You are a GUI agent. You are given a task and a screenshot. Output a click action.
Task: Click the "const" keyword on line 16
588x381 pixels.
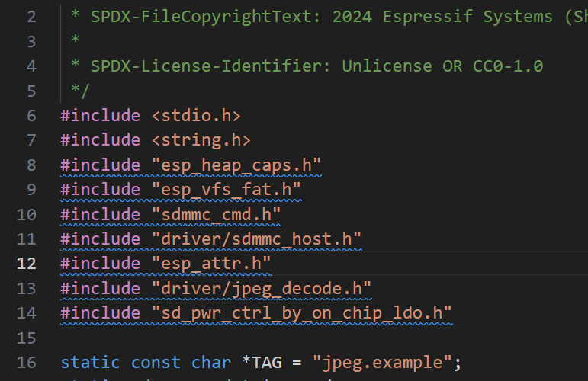click(x=156, y=363)
